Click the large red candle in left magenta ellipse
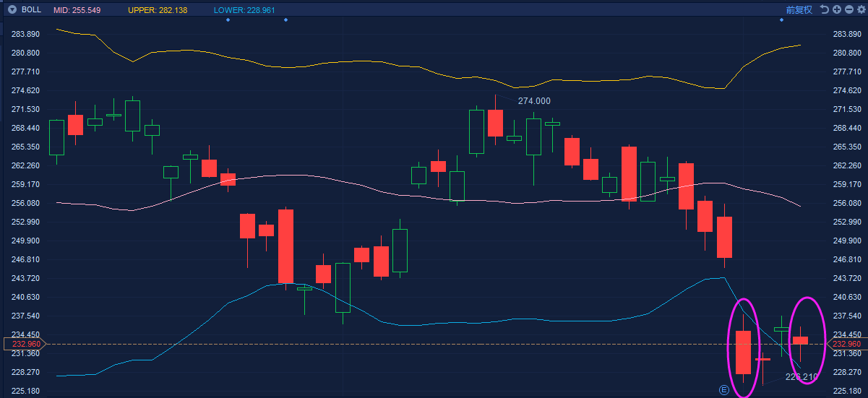This screenshot has height=398, width=868. 744,352
